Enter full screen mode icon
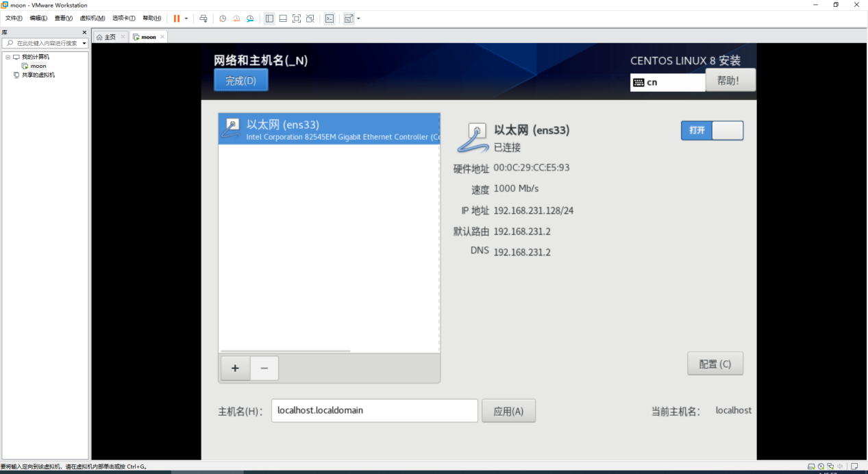The image size is (868, 474). (297, 18)
